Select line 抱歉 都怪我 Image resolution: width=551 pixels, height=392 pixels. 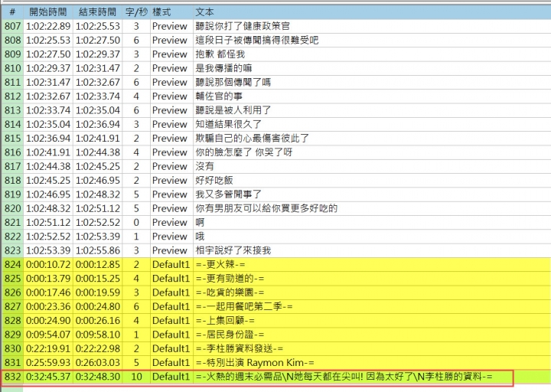click(x=220, y=54)
